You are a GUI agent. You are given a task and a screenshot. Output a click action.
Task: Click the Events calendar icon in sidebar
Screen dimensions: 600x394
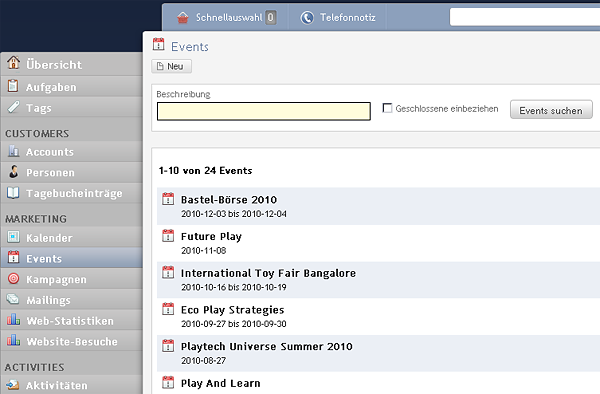[13, 257]
